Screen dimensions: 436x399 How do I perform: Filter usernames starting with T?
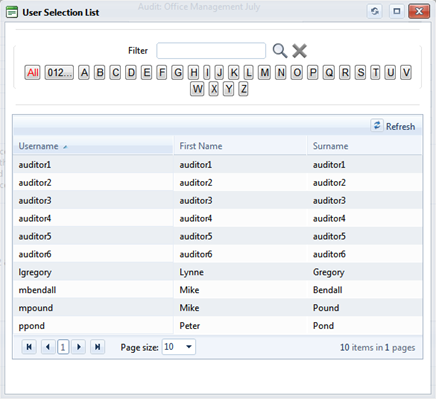(375, 72)
